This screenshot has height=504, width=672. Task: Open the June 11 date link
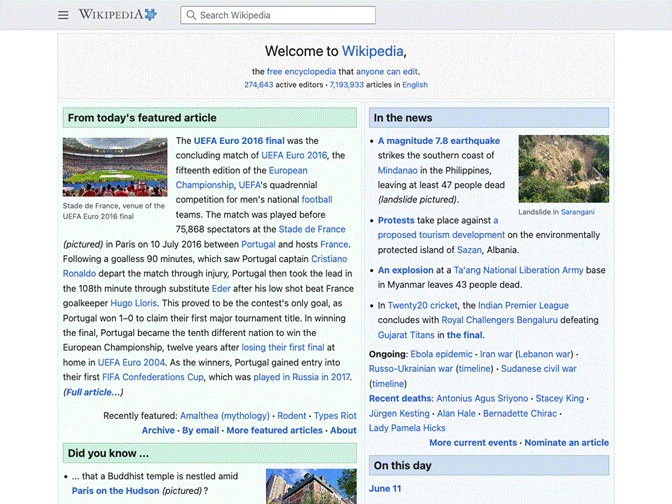coord(385,489)
